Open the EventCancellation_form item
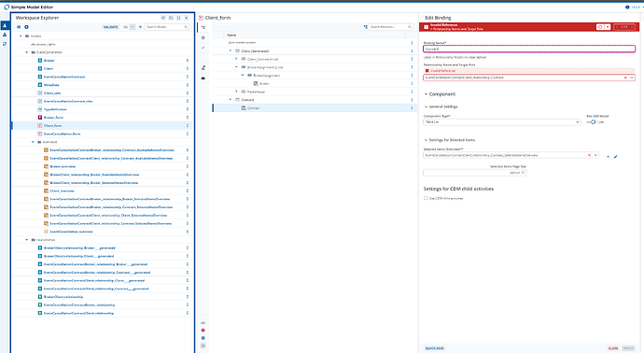The width and height of the screenshot is (644, 353). tap(62, 134)
